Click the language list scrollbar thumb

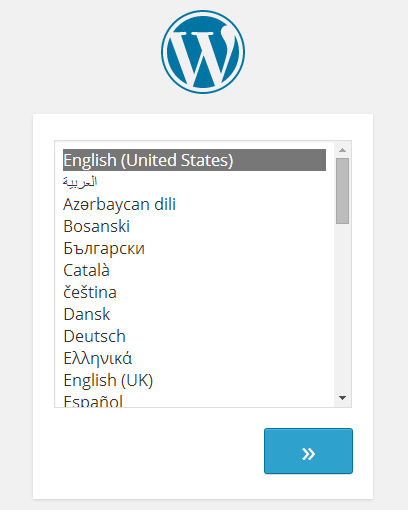342,191
